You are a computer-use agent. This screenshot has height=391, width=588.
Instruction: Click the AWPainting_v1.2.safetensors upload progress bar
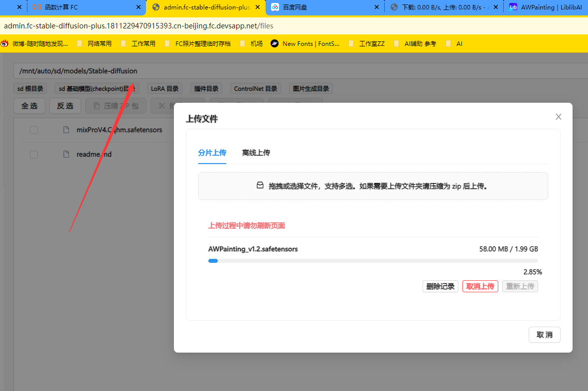pyautogui.click(x=373, y=261)
